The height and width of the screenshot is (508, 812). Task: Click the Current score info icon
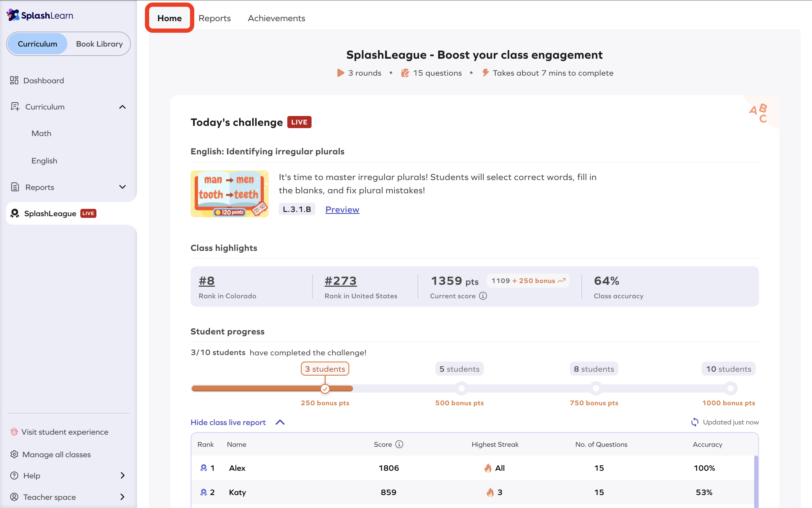[483, 296]
